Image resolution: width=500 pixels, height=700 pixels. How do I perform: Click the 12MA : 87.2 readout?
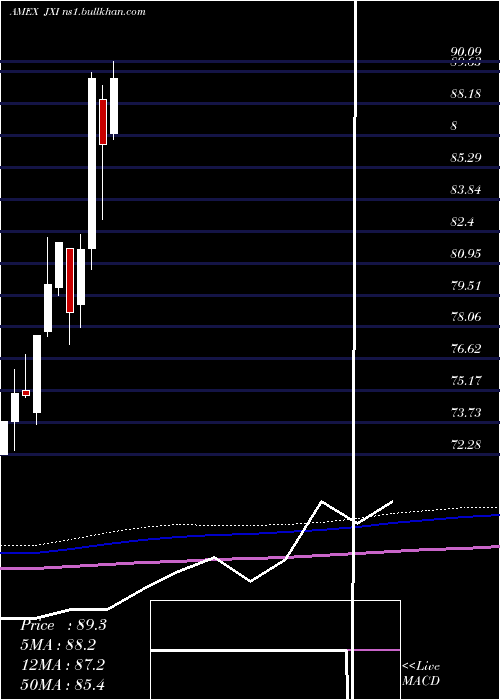point(63,665)
